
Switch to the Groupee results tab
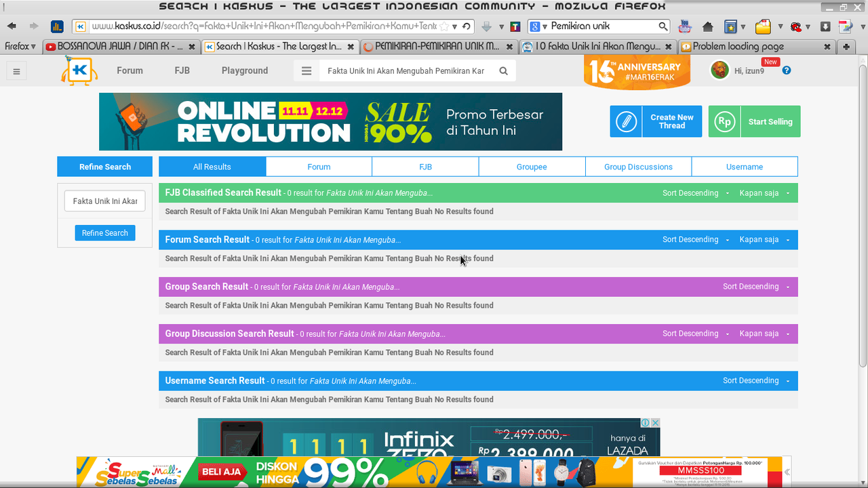coord(532,167)
